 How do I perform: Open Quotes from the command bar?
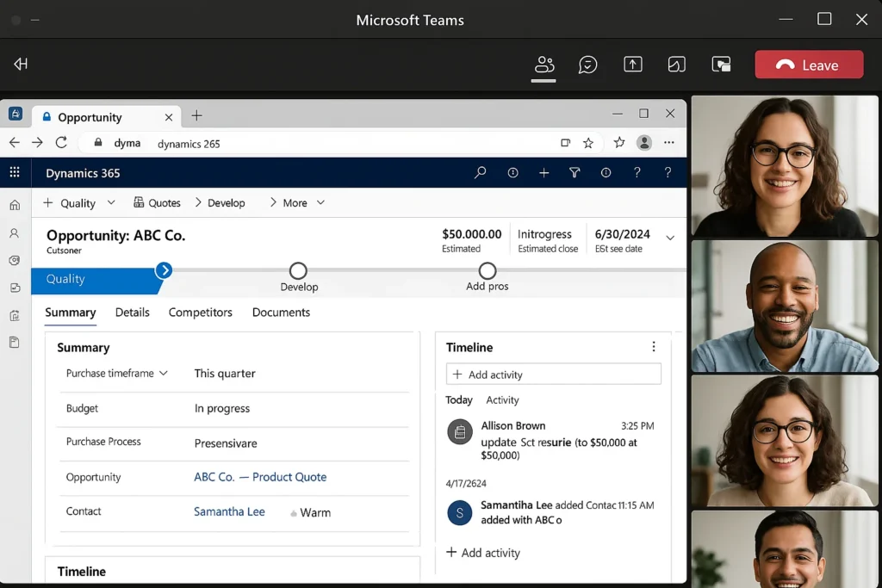click(x=157, y=203)
